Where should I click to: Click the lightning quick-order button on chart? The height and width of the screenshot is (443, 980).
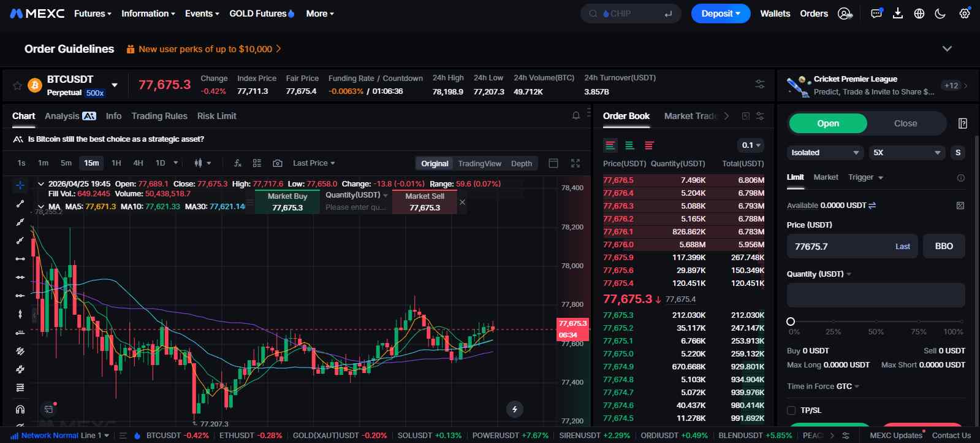tap(515, 409)
